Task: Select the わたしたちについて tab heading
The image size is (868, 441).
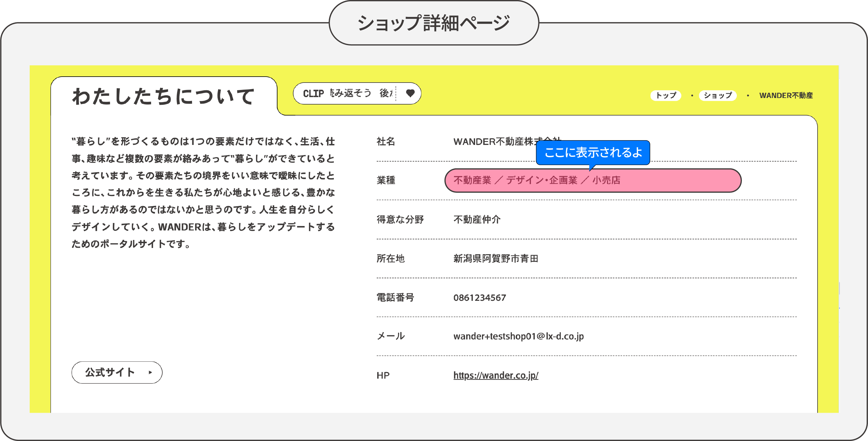Action: tap(164, 97)
